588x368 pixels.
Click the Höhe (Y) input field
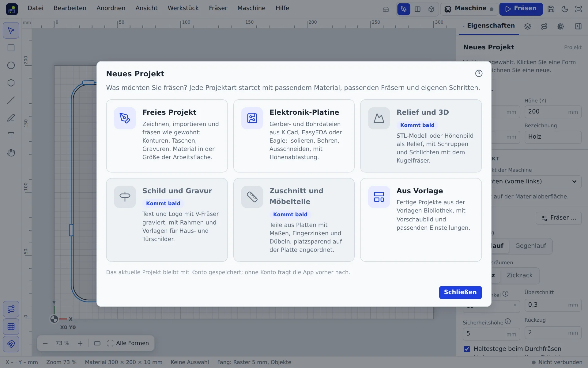coord(553,112)
